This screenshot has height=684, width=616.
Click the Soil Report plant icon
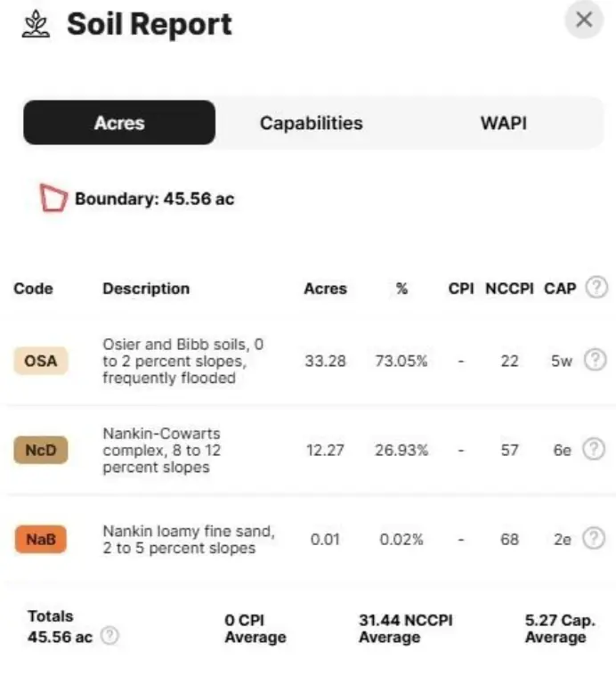point(36,24)
